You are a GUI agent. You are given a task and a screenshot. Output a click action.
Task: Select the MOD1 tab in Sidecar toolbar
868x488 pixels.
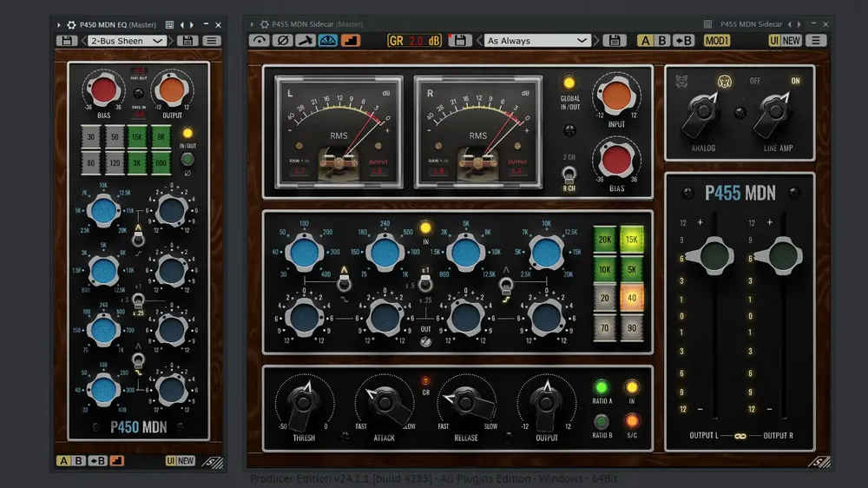717,41
